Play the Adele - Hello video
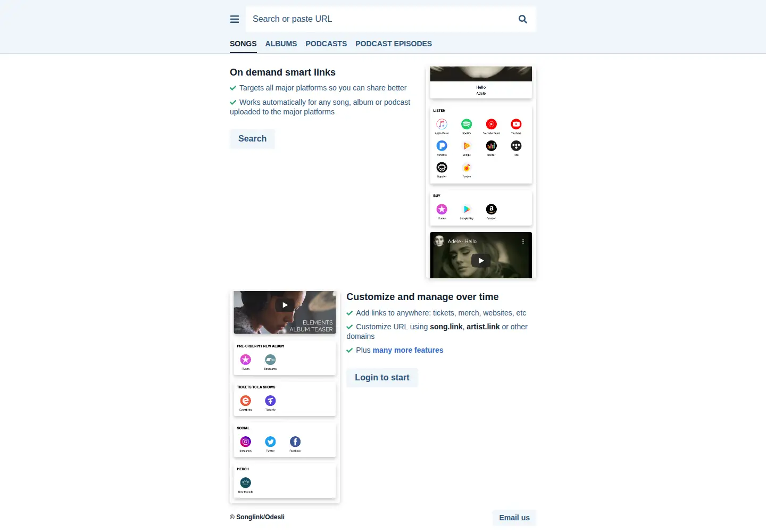This screenshot has width=766, height=532. point(481,261)
